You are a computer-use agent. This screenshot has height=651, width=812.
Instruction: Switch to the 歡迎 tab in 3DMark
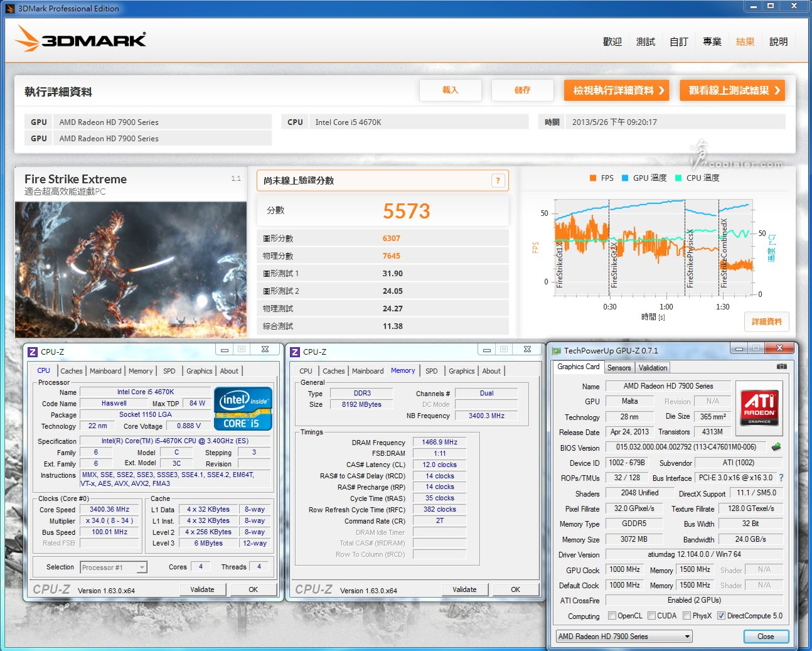point(612,41)
